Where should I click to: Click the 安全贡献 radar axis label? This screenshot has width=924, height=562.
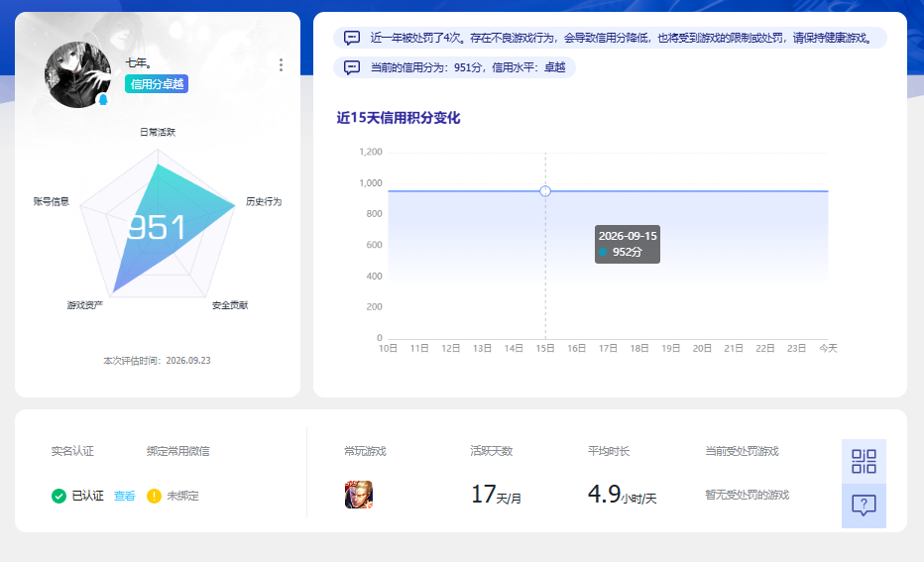230,305
